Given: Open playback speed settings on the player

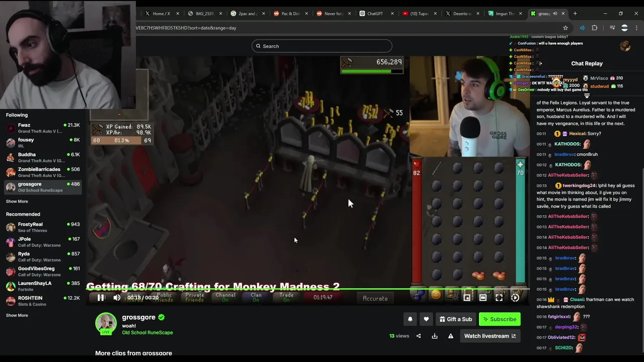Looking at the screenshot, I should 515,298.
